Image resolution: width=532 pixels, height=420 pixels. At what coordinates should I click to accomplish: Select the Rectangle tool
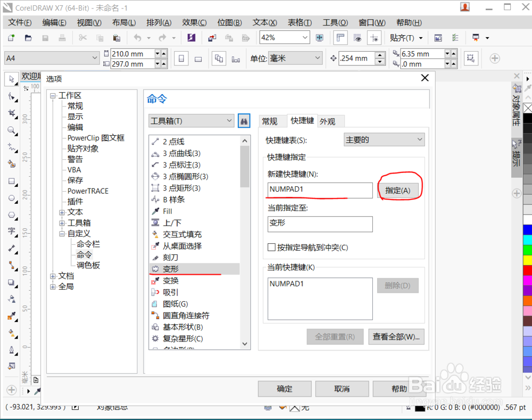12,182
